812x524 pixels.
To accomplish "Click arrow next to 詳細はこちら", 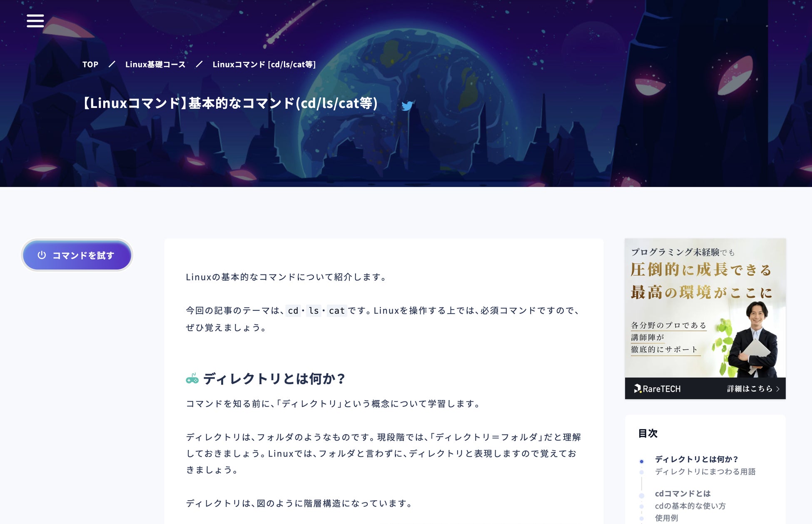I will tap(778, 389).
